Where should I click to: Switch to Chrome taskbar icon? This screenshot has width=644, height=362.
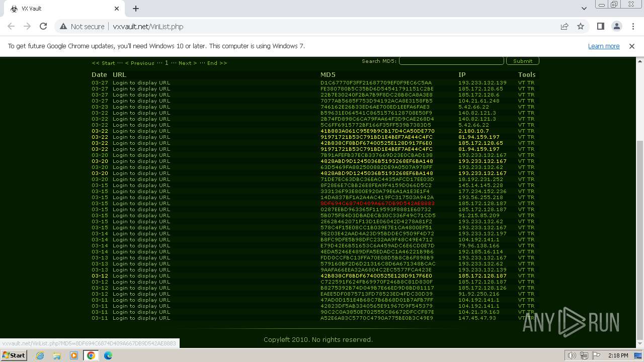point(91,355)
